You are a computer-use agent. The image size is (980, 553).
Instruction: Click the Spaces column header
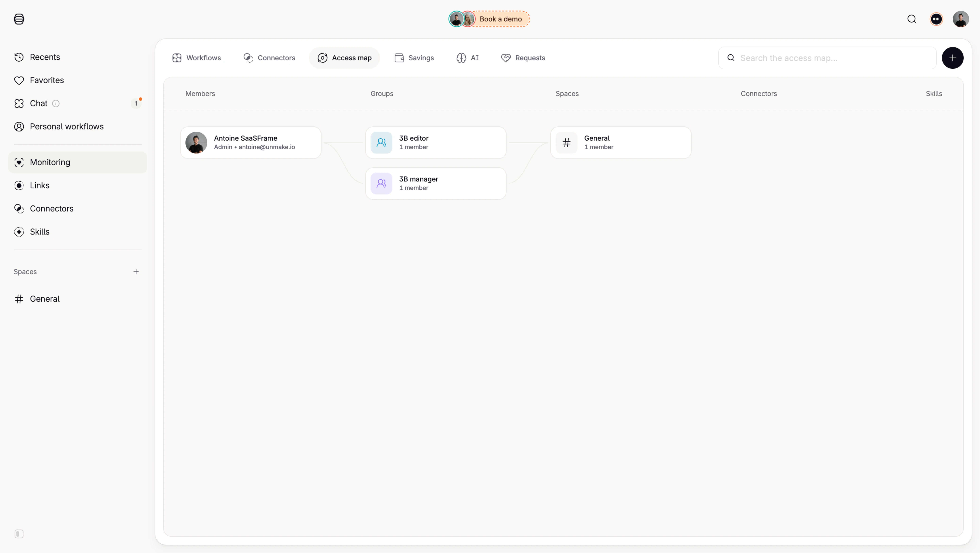[x=567, y=94]
